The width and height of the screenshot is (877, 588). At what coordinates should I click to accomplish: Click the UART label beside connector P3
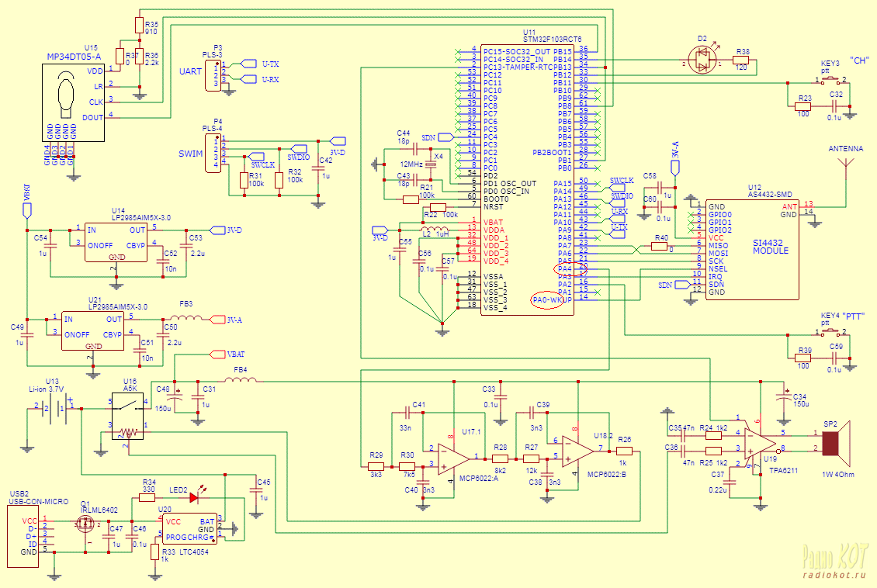coord(190,71)
